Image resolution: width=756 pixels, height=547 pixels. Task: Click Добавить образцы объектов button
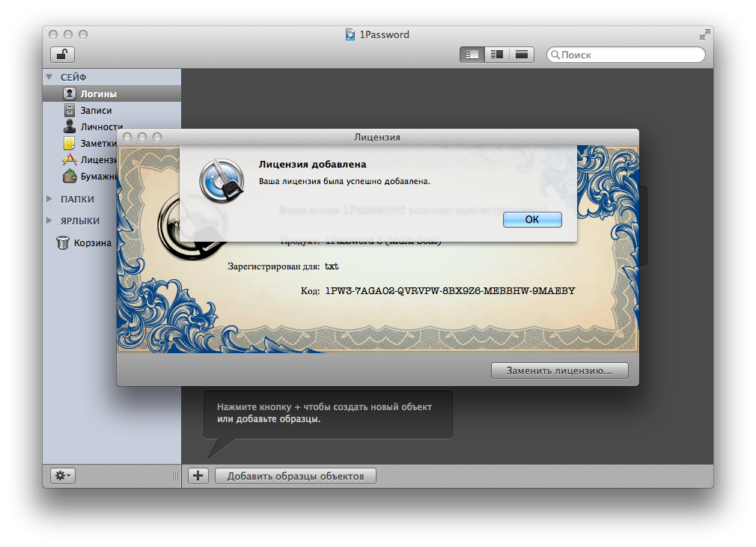pos(295,476)
